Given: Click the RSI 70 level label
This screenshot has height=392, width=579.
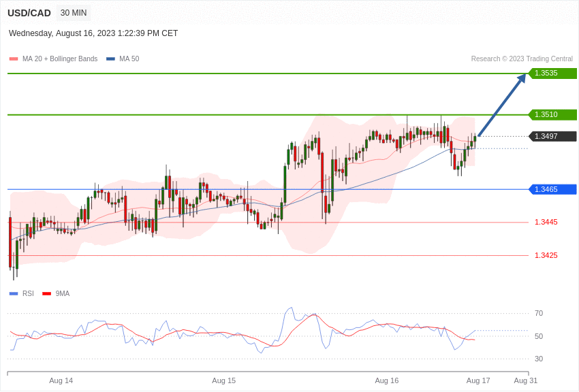Looking at the screenshot, I should pos(539,314).
